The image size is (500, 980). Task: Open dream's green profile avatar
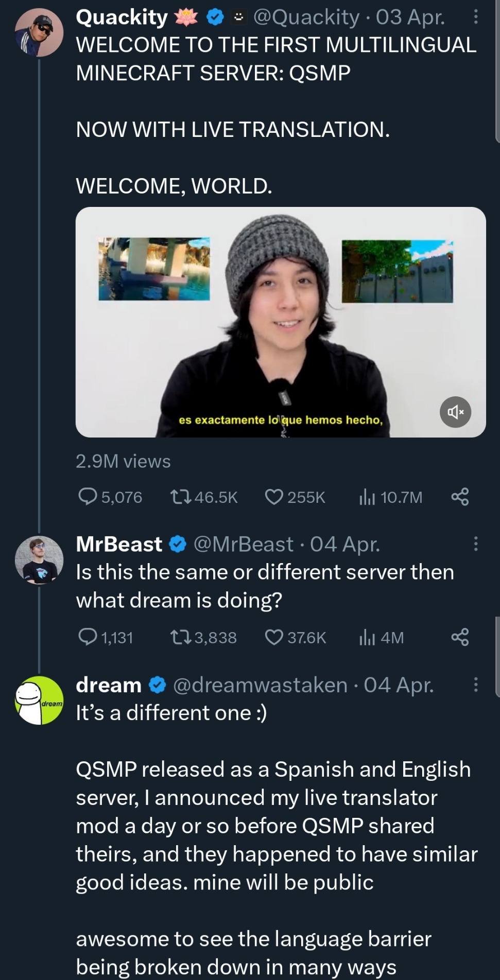click(39, 700)
